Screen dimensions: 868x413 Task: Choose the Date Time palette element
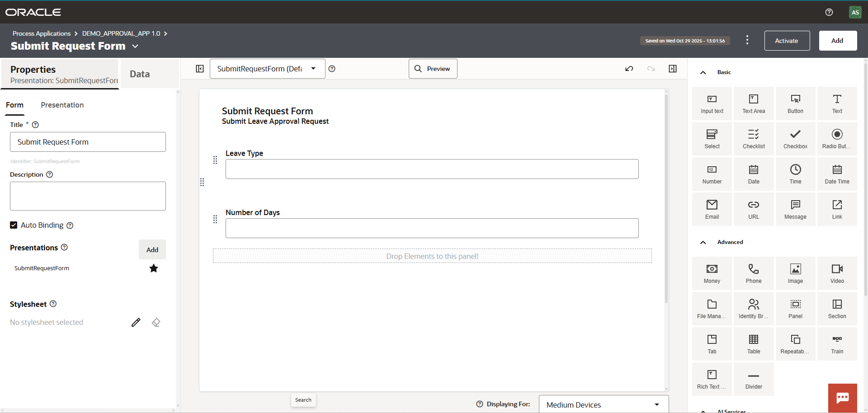pos(837,174)
